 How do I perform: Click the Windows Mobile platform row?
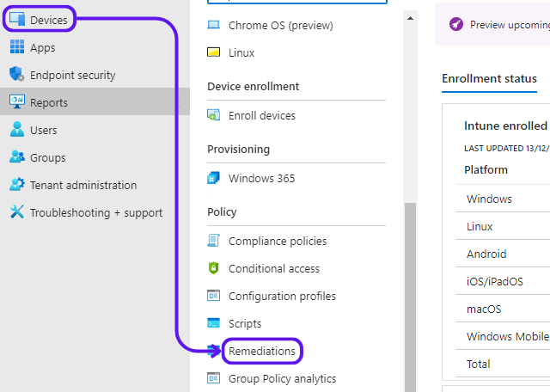[x=503, y=336]
